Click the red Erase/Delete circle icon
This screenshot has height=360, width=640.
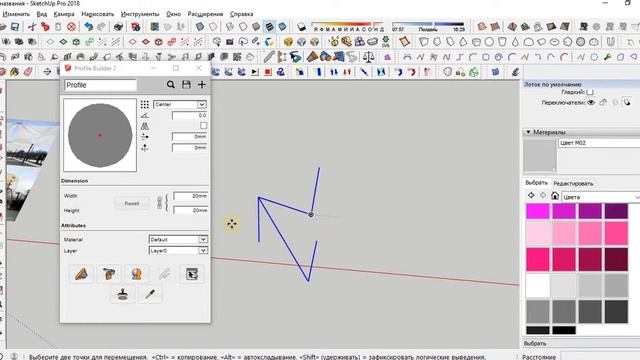tap(71, 27)
